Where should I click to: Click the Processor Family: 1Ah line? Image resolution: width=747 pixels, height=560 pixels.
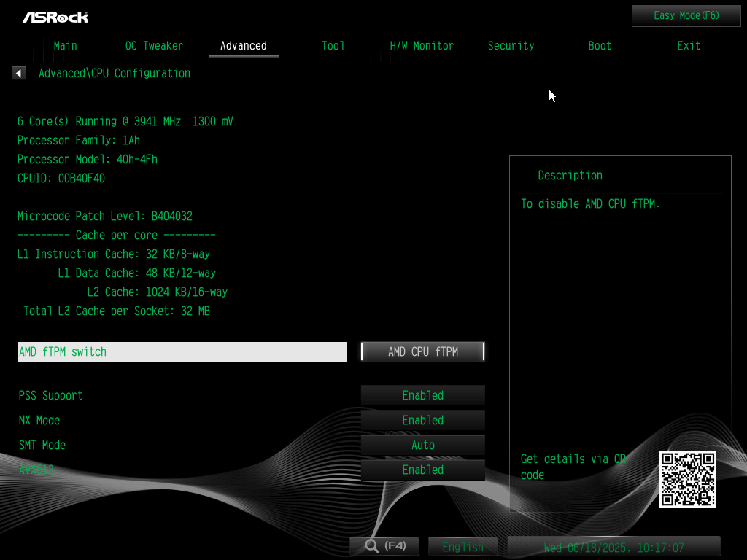click(x=79, y=141)
